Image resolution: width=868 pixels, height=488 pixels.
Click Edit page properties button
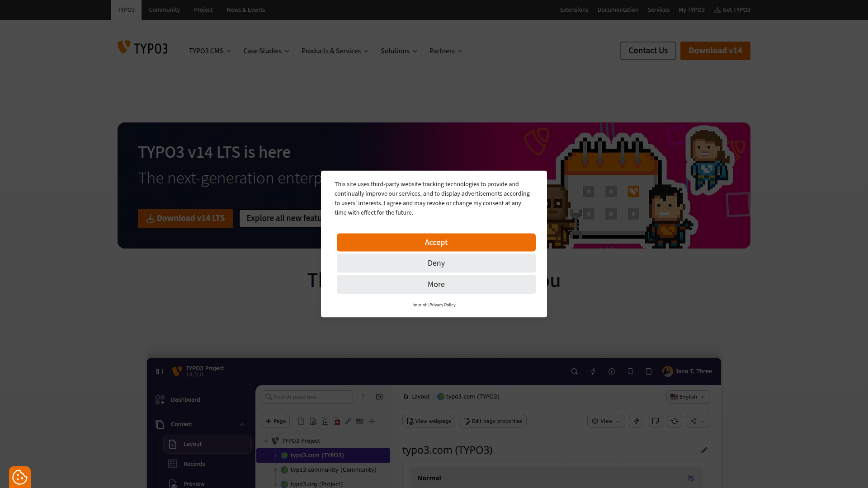[x=493, y=421]
